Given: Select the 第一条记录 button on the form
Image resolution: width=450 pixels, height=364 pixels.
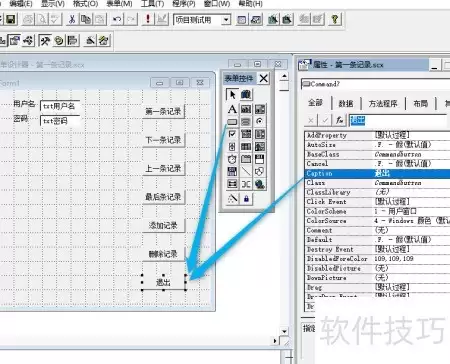Looking at the screenshot, I should pos(163,111).
